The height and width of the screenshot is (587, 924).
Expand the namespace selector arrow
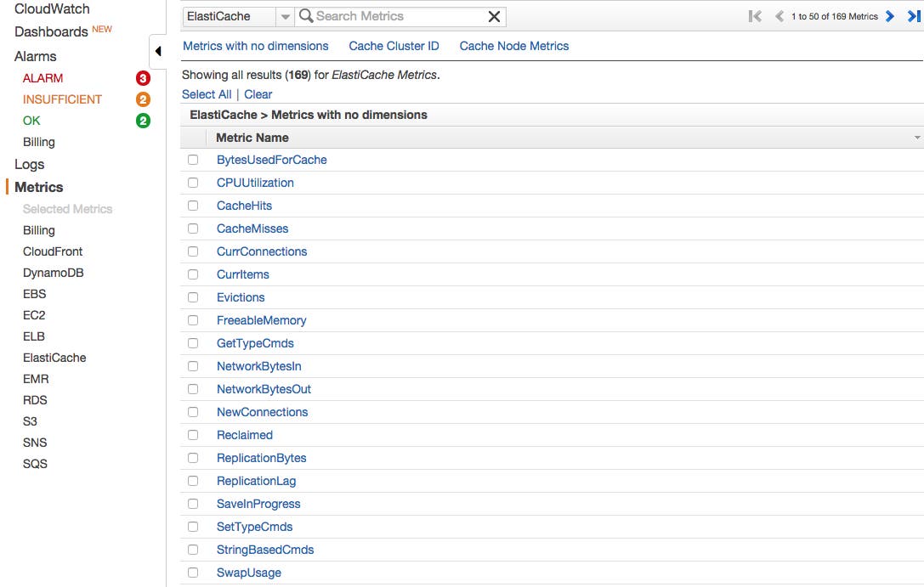pos(285,16)
